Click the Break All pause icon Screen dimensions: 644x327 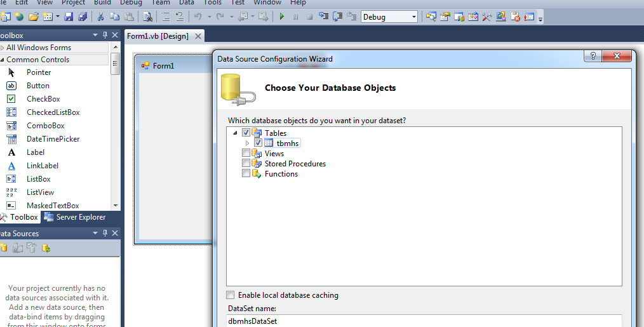tap(296, 17)
